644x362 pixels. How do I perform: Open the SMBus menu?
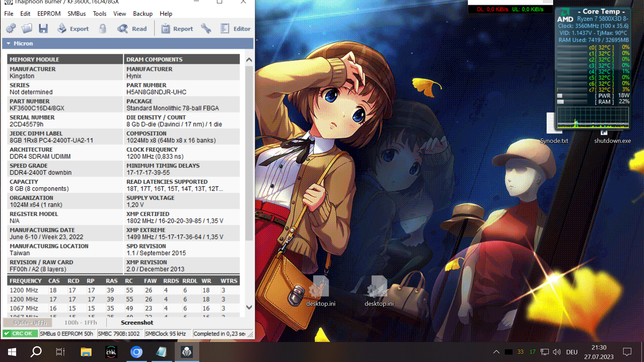tap(76, 14)
